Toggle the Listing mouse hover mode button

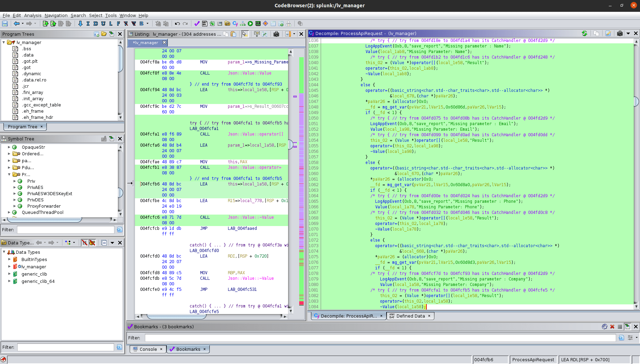point(245,34)
